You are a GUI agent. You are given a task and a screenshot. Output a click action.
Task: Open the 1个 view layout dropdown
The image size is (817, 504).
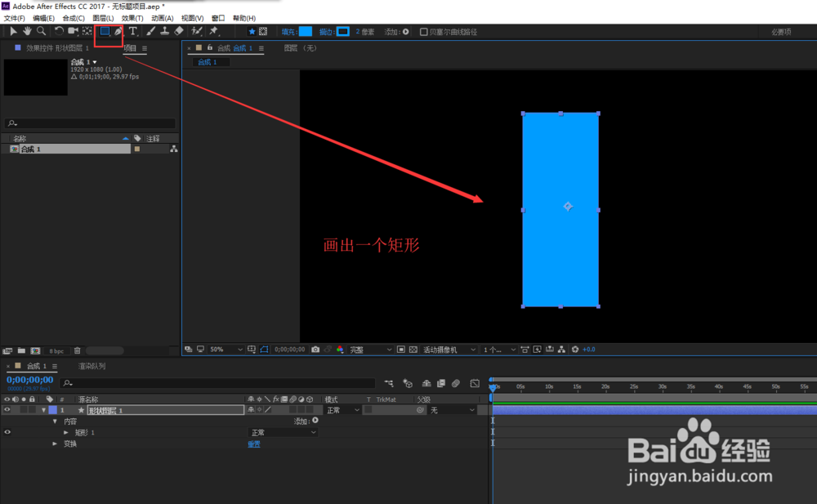point(499,349)
